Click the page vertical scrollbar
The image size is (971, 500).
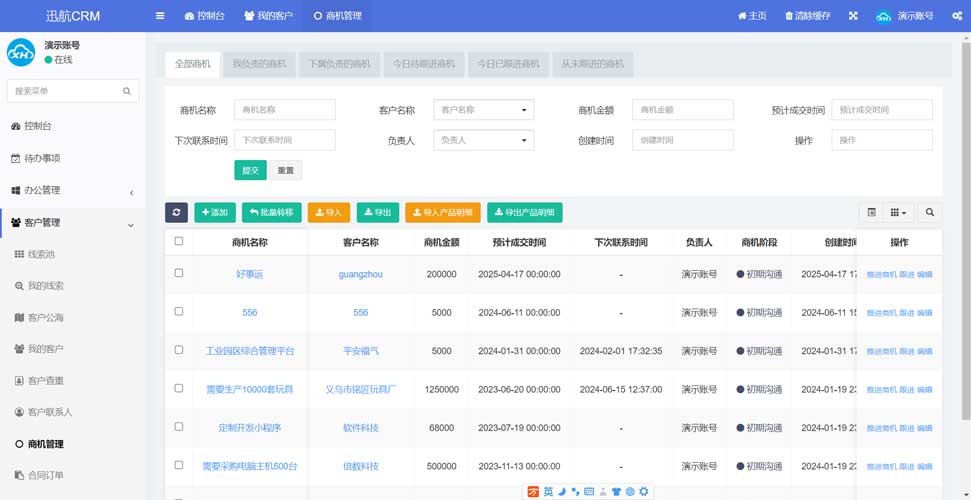(967, 229)
